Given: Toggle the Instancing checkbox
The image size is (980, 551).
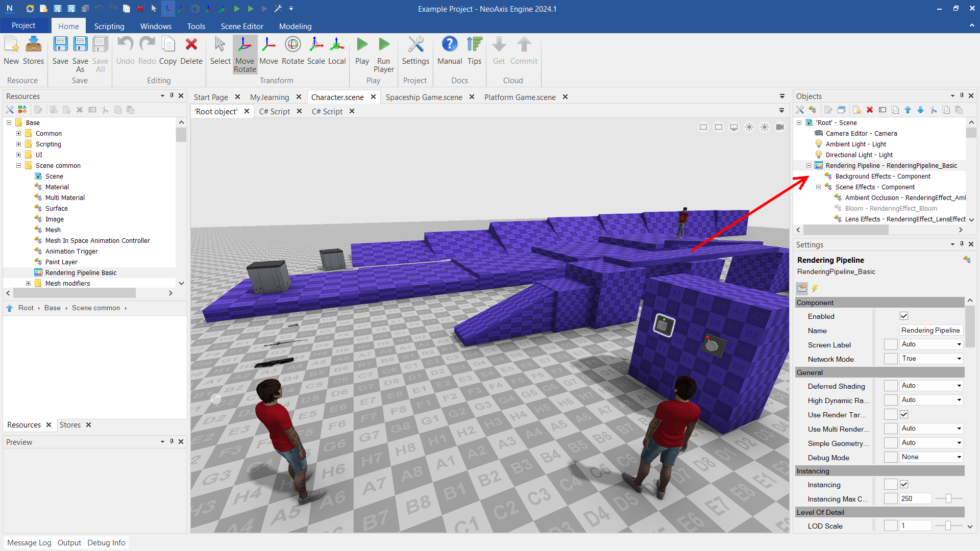Looking at the screenshot, I should (904, 485).
